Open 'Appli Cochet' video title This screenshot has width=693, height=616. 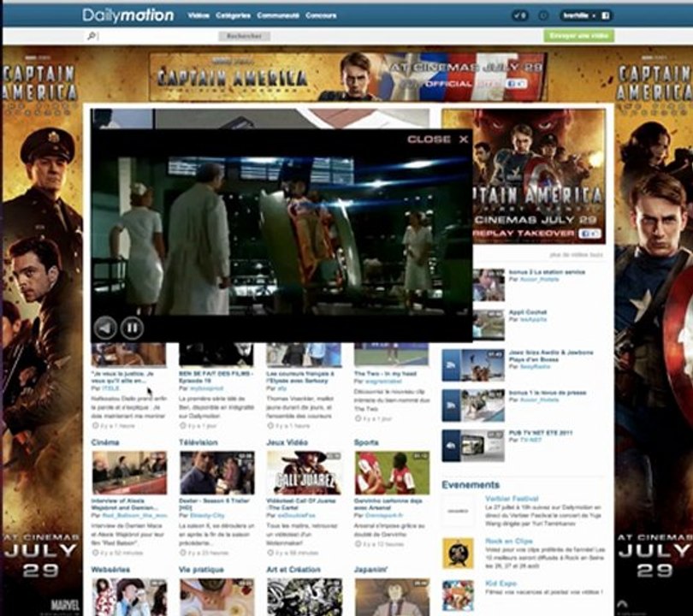(528, 312)
